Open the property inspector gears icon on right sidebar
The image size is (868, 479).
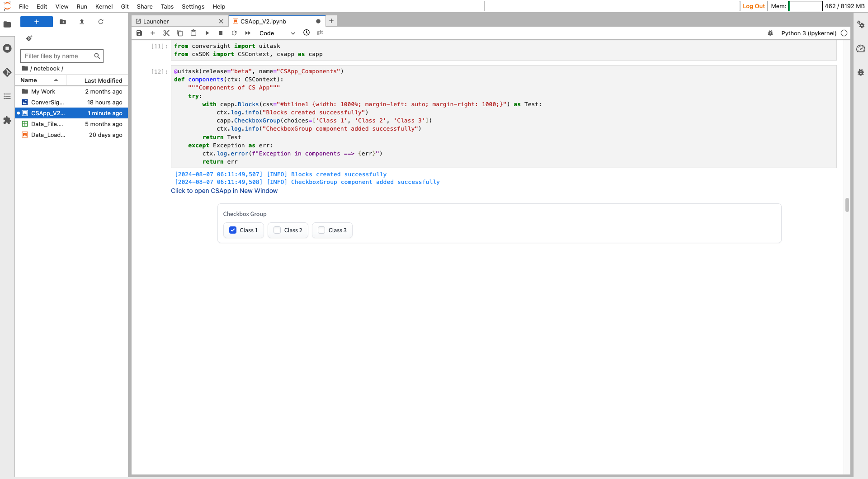click(x=861, y=24)
